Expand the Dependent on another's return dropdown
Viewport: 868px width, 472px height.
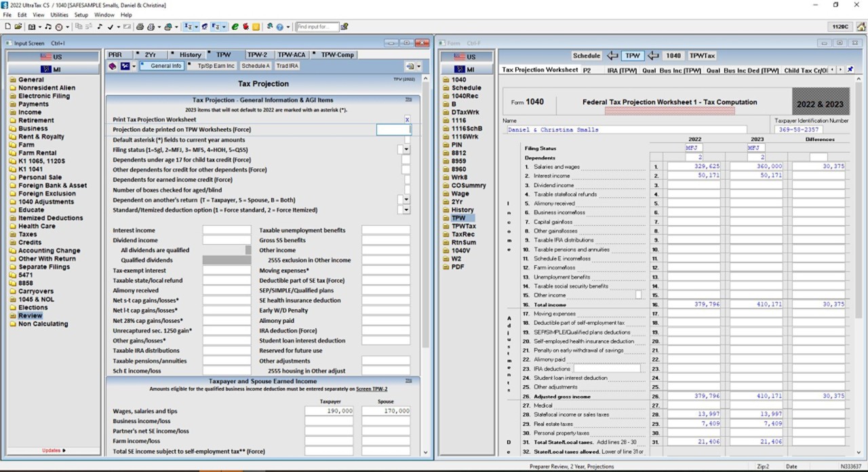click(406, 200)
